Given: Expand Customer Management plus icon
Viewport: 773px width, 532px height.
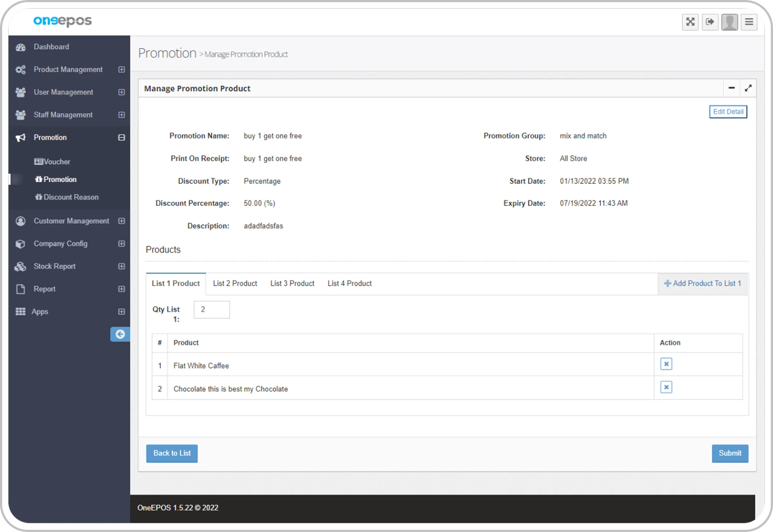Looking at the screenshot, I should coord(122,221).
